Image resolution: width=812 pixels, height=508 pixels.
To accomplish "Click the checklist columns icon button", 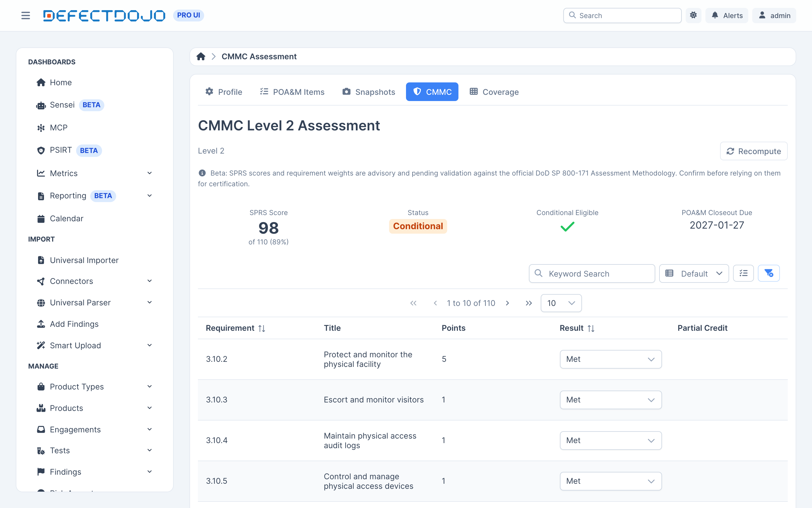I will pyautogui.click(x=743, y=273).
